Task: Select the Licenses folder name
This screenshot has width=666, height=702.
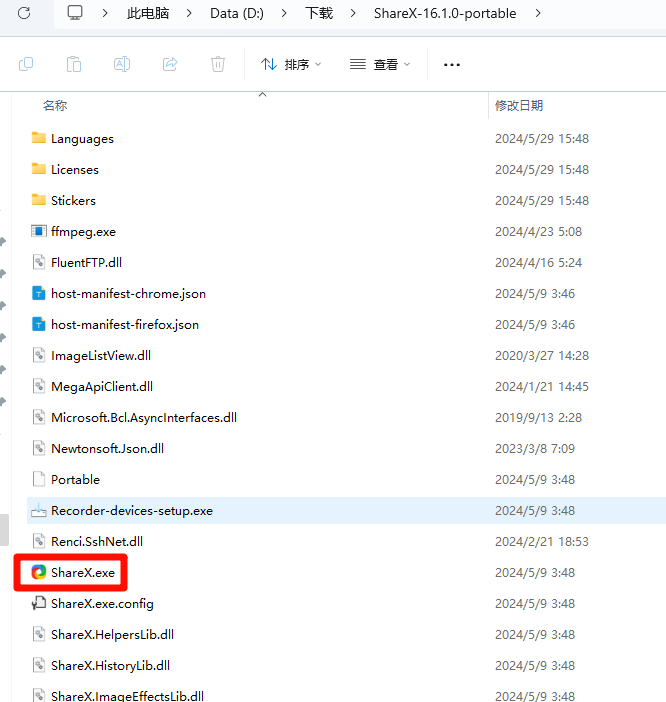Action: pyautogui.click(x=75, y=170)
